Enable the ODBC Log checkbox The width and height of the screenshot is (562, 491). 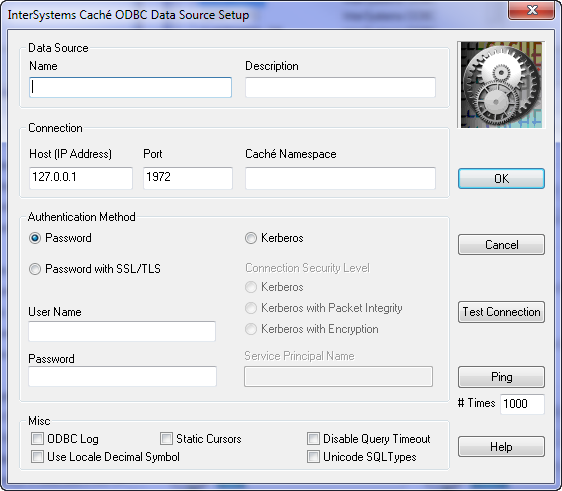[x=37, y=438]
